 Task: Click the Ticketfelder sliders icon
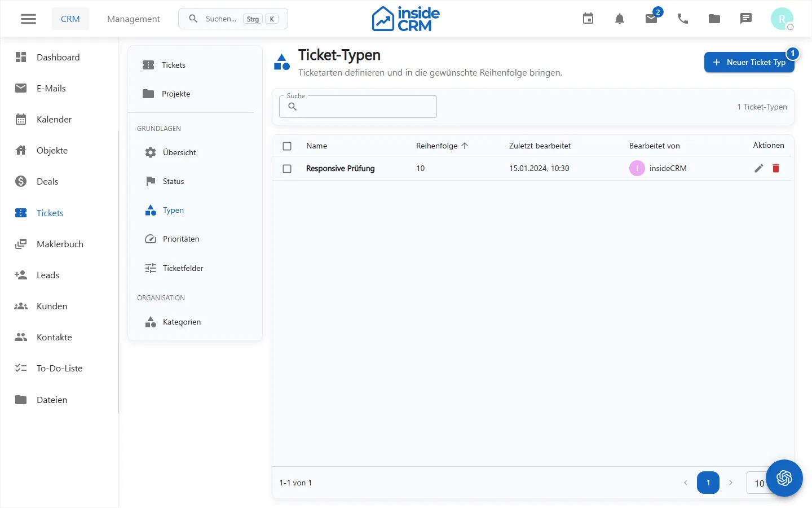pyautogui.click(x=151, y=268)
